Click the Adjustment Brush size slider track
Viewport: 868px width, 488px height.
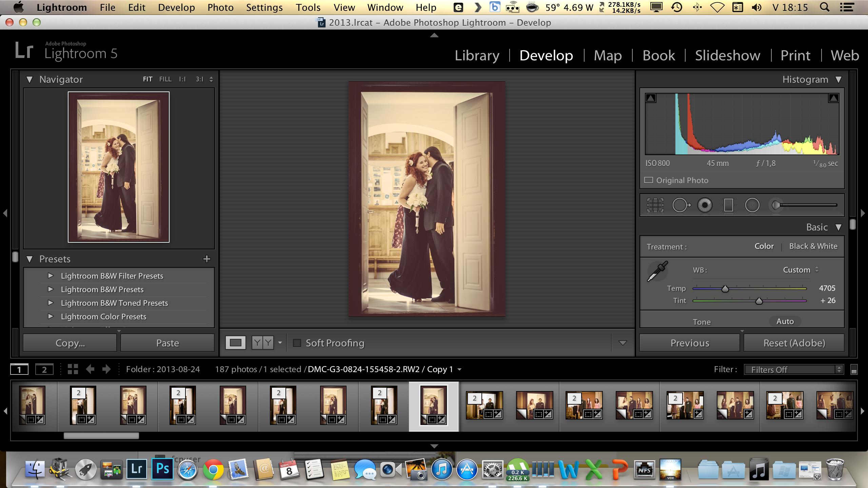point(810,205)
